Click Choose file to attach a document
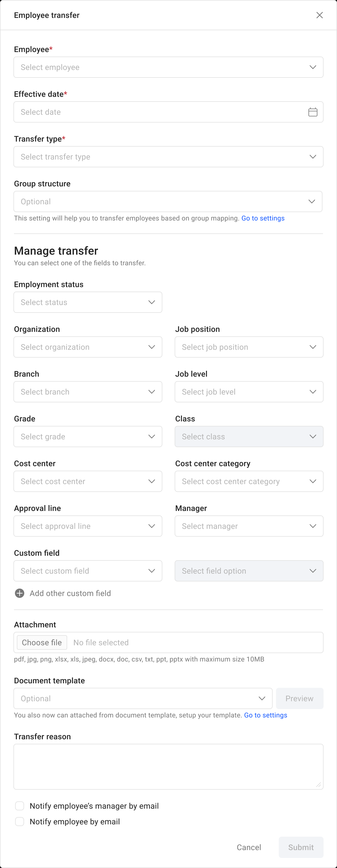The image size is (337, 868). pyautogui.click(x=41, y=642)
